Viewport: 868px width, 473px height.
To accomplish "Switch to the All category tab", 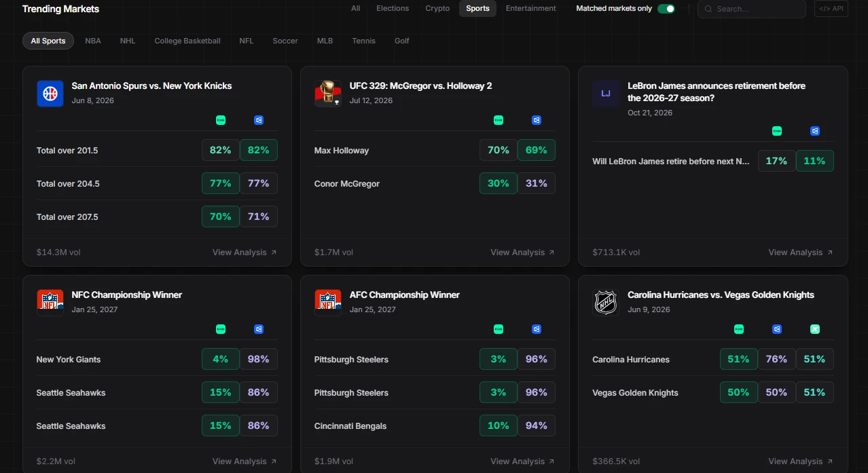I will (356, 8).
